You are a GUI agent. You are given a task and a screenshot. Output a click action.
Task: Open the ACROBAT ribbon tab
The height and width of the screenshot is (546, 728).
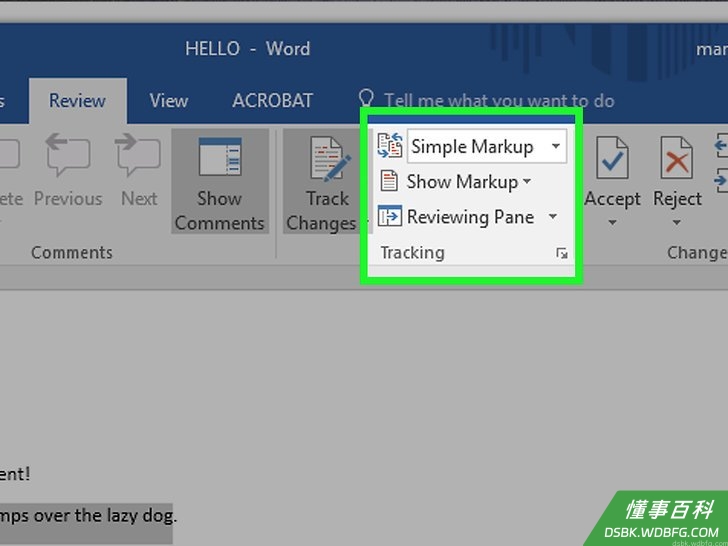[273, 101]
